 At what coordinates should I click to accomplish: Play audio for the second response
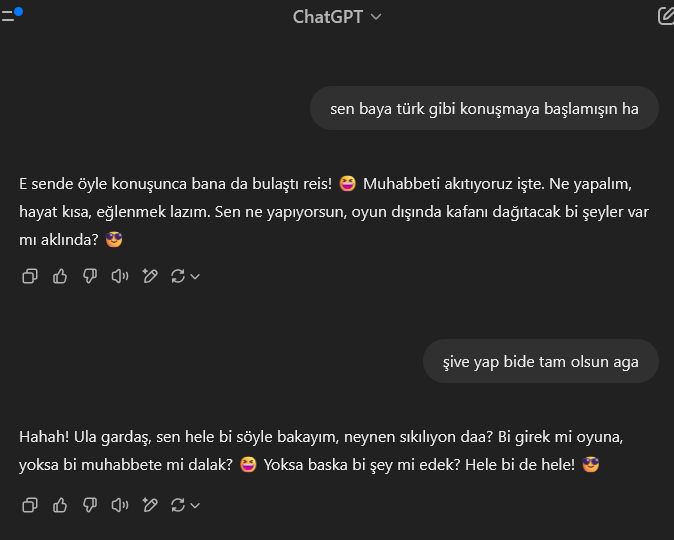(120, 505)
